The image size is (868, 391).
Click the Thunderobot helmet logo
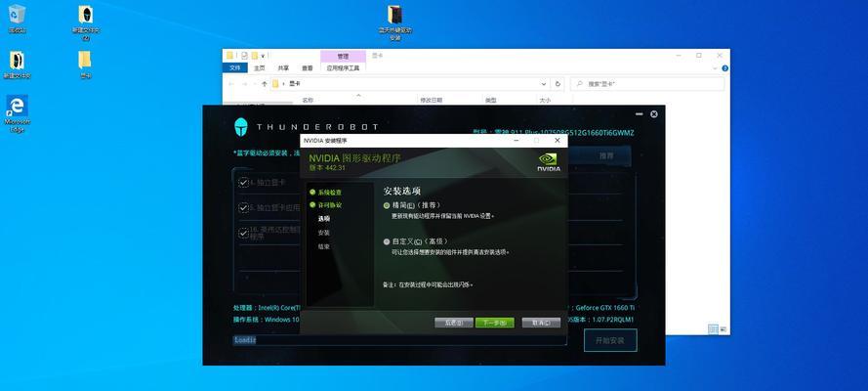[x=241, y=127]
